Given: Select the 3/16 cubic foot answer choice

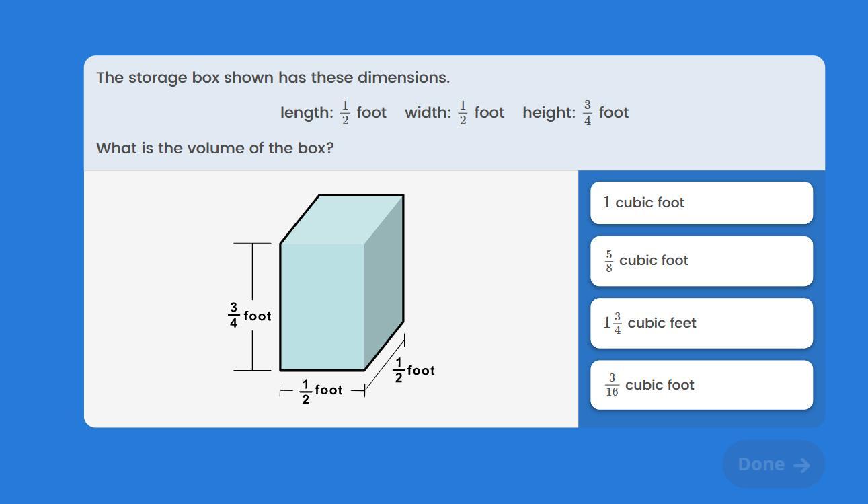Looking at the screenshot, I should pos(701,385).
